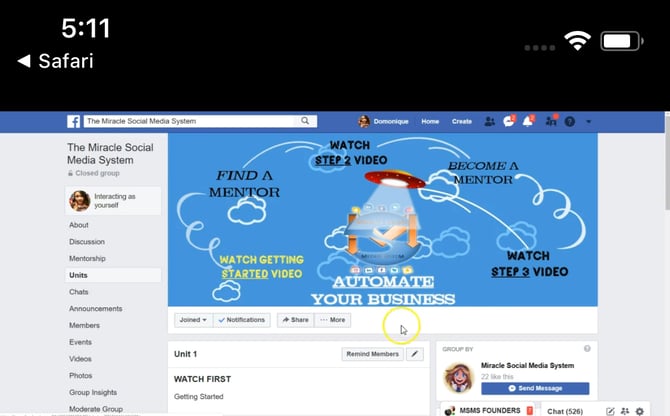The height and width of the screenshot is (416, 670).
Task: Click the Unit 1 heading
Action: tap(185, 354)
